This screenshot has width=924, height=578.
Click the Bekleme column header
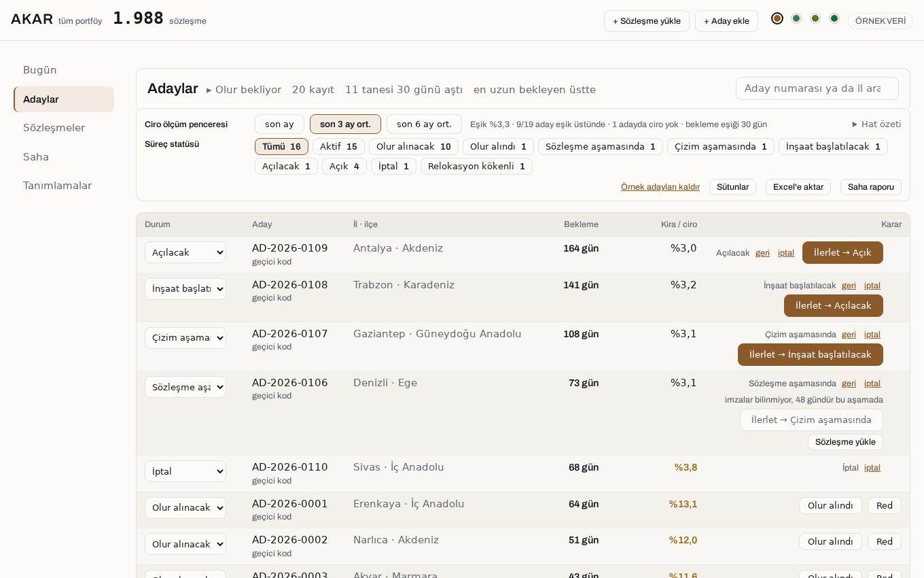pyautogui.click(x=581, y=224)
